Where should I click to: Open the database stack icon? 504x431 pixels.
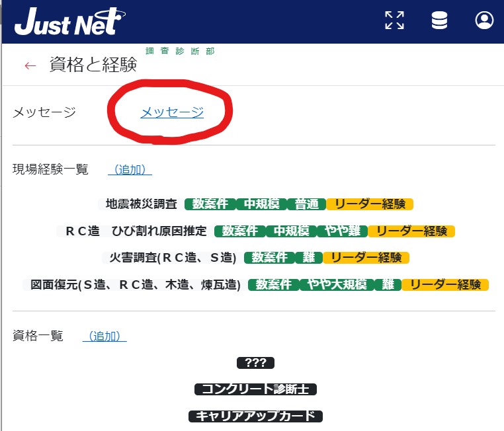click(439, 20)
